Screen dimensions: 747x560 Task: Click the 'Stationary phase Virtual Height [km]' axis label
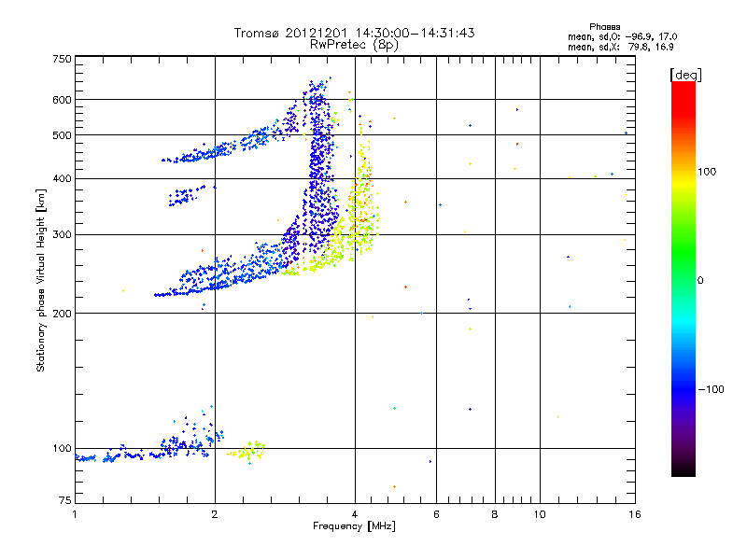(x=41, y=280)
